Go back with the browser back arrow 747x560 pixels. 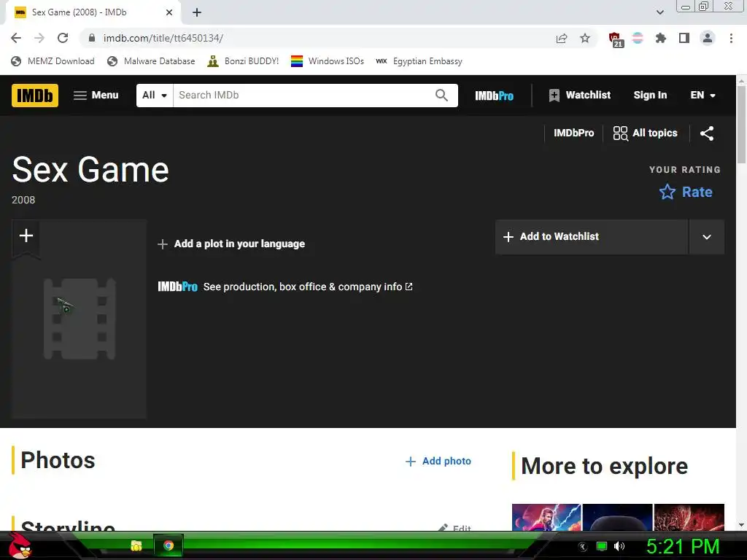16,38
